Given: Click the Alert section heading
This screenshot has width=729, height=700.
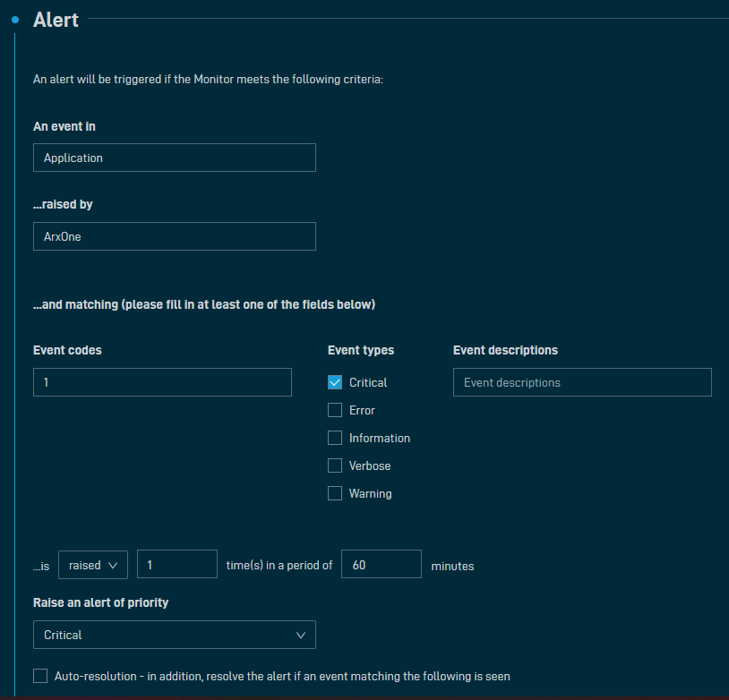Looking at the screenshot, I should point(56,20).
